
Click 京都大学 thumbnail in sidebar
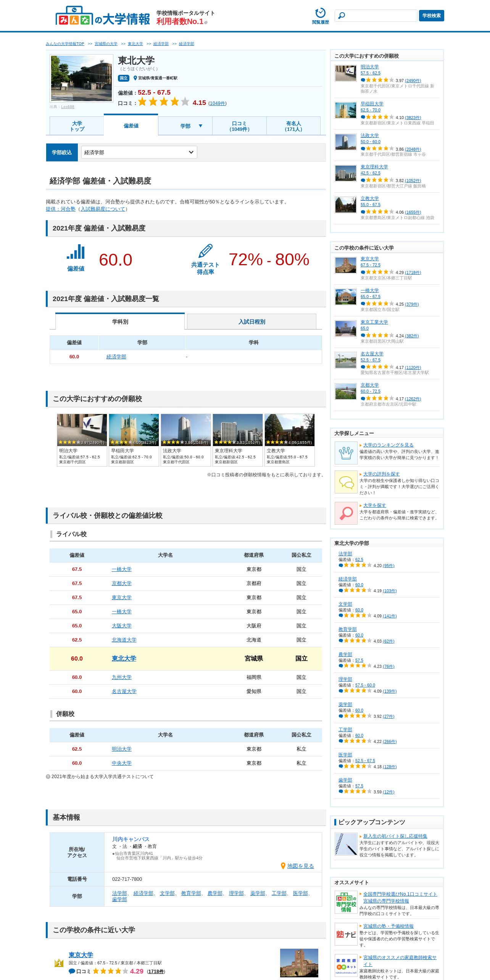[345, 391]
